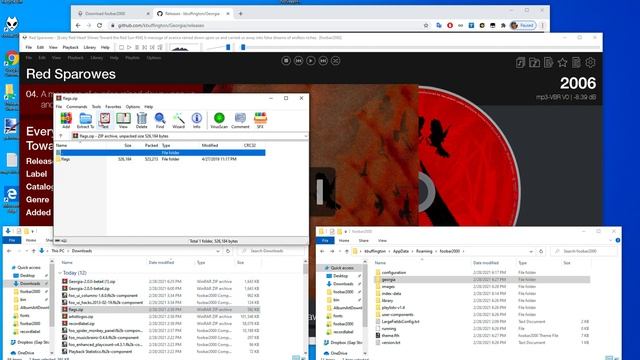Viewport: 640px width, 360px height.
Task: Click This PC in the Downloads breadcrumb
Action: 58,251
